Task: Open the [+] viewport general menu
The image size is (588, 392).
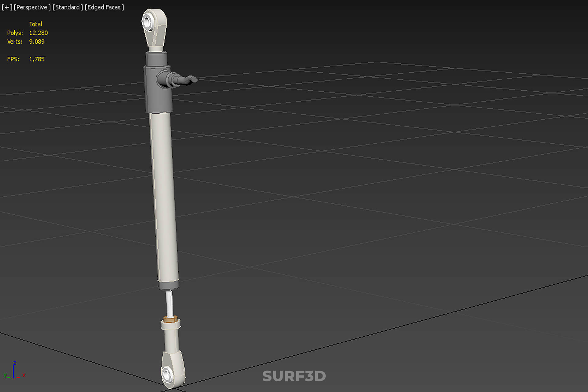Action: (7, 7)
